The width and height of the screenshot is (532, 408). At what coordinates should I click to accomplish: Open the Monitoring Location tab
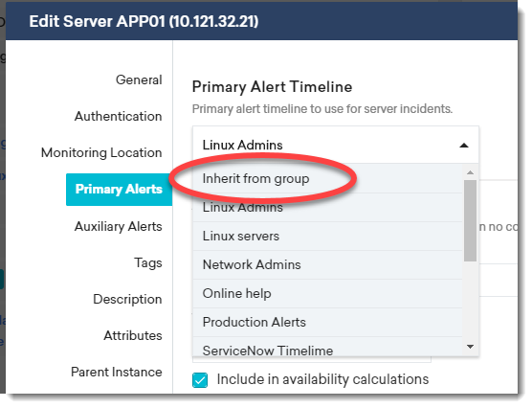click(x=101, y=152)
